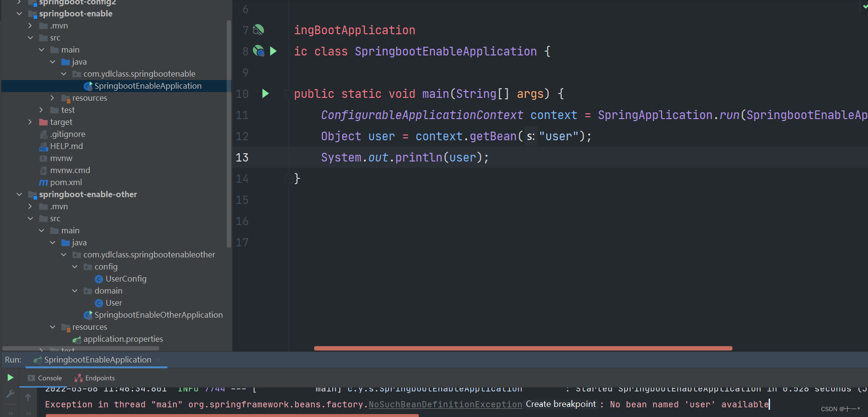The image size is (868, 417).
Task: Click "getBean" in the editor code
Action: (493, 136)
